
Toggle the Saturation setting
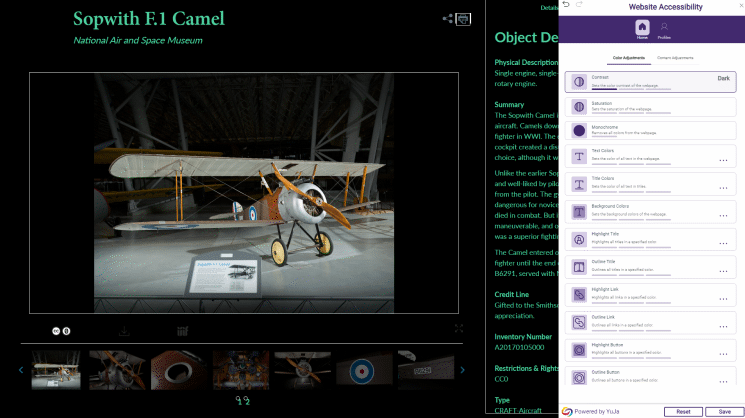coord(650,107)
